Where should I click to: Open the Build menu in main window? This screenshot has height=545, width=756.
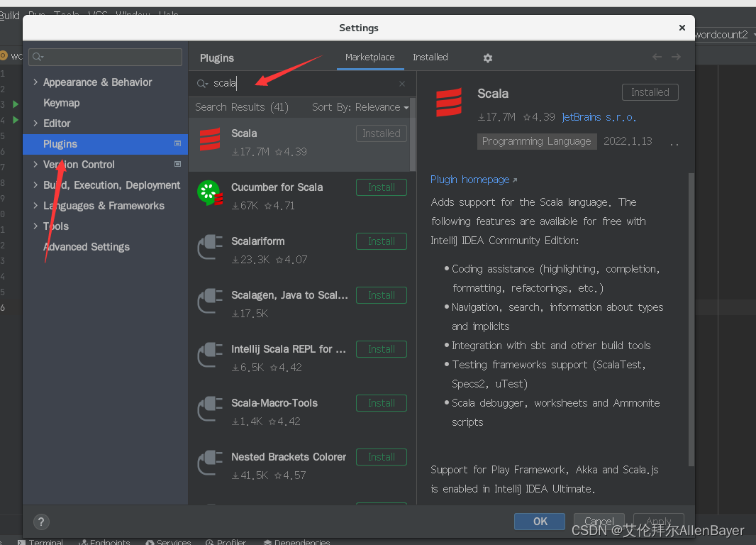click(10, 15)
